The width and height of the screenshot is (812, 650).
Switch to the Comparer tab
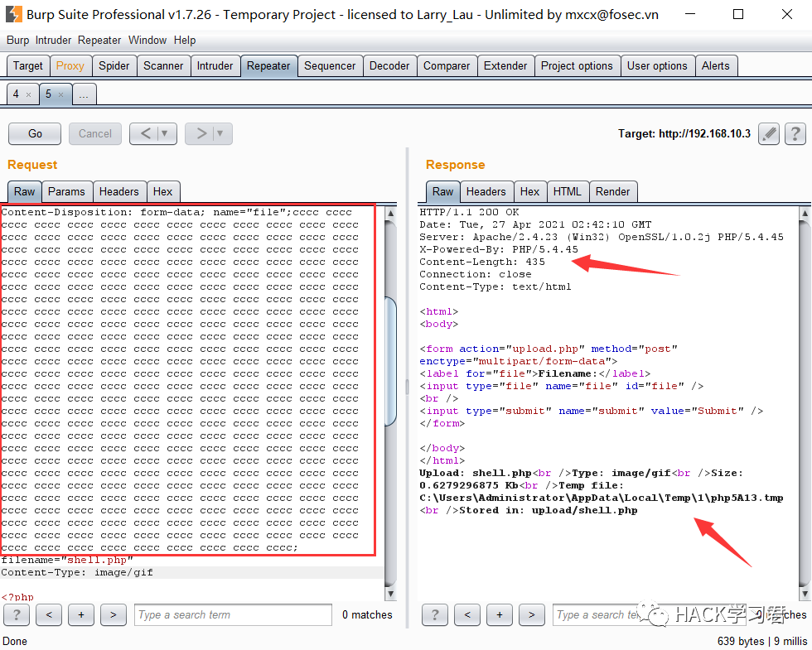(x=447, y=66)
